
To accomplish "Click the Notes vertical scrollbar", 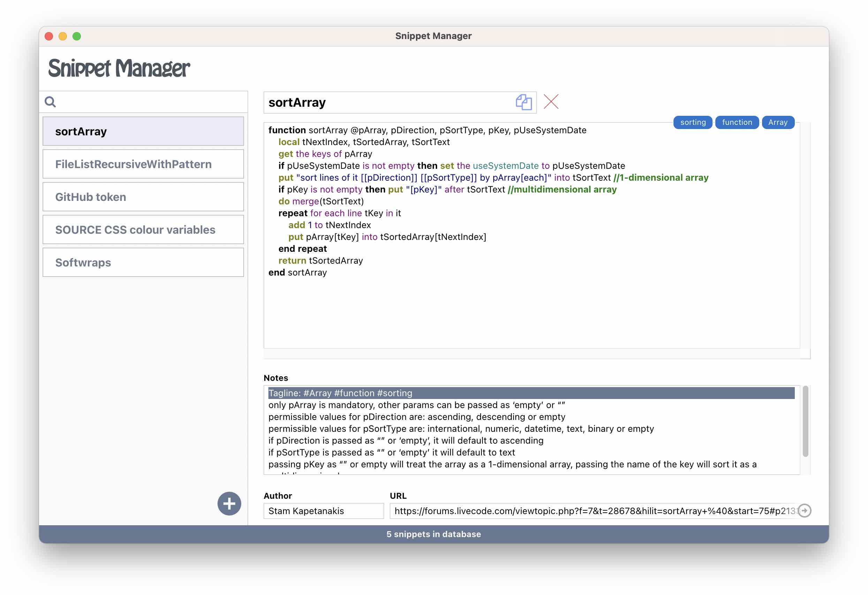I will coord(805,422).
